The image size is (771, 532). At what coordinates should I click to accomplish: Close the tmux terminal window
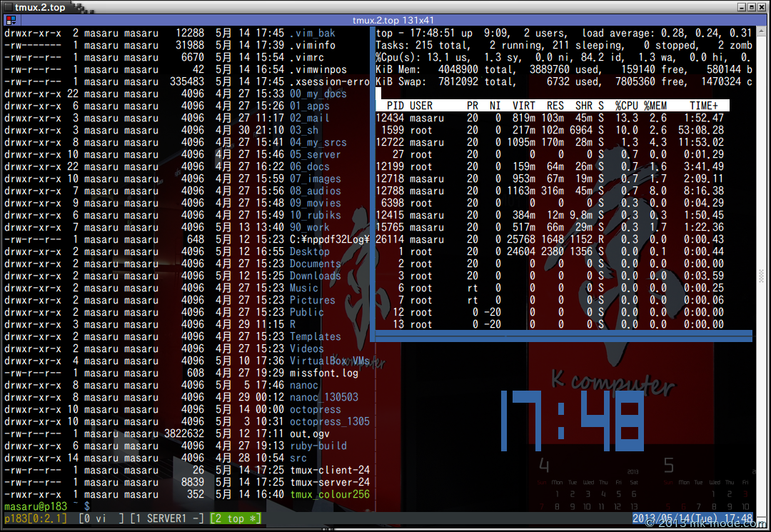pyautogui.click(x=762, y=7)
